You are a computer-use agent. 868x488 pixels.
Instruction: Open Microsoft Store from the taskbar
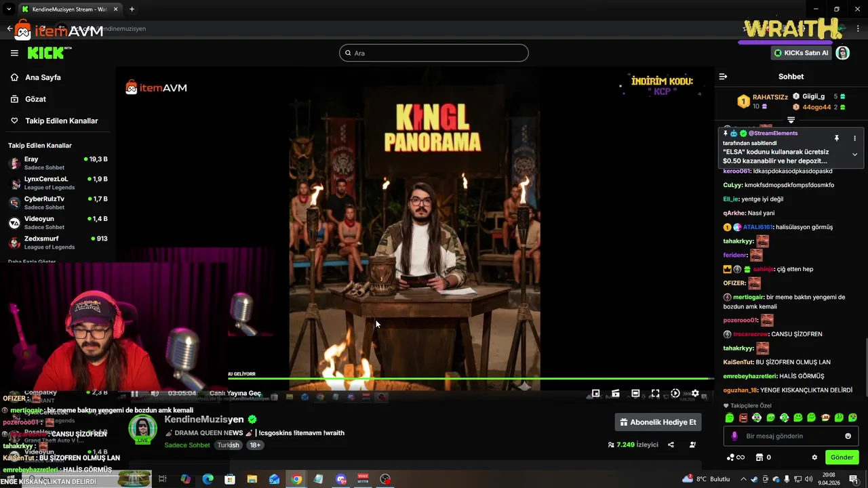230,479
